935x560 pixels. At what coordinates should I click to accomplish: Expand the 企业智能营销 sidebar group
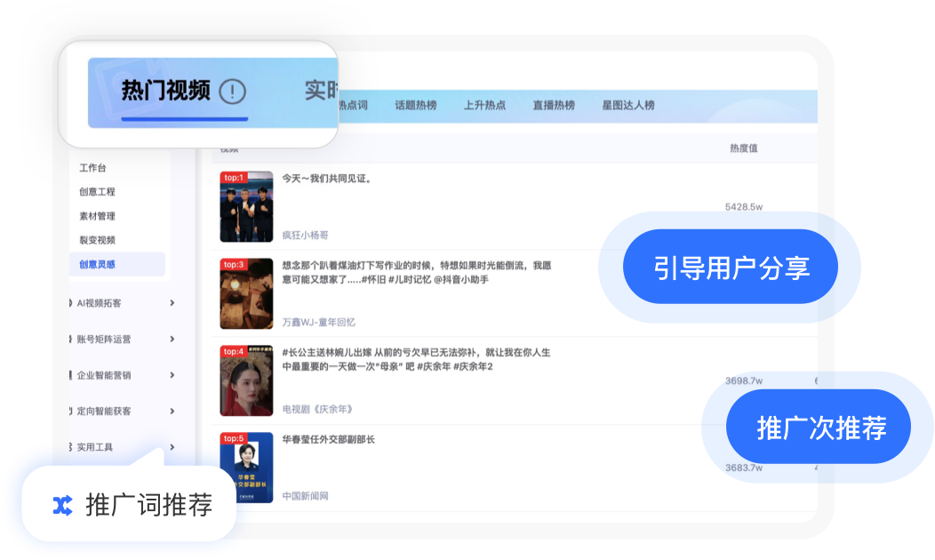coord(172,375)
